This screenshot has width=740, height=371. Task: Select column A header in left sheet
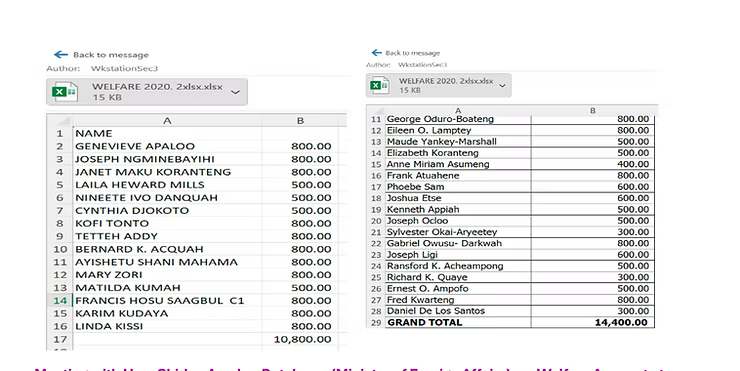[167, 121]
